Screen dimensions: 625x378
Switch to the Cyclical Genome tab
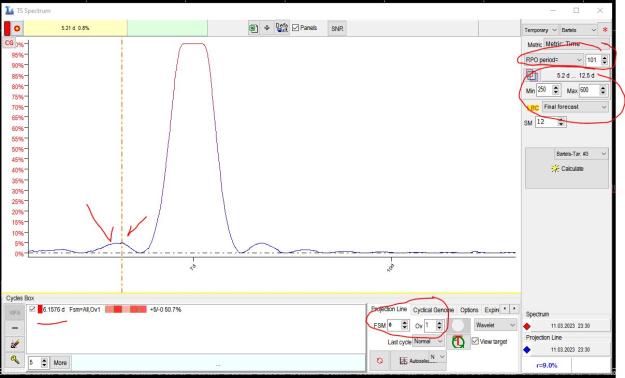pyautogui.click(x=433, y=310)
